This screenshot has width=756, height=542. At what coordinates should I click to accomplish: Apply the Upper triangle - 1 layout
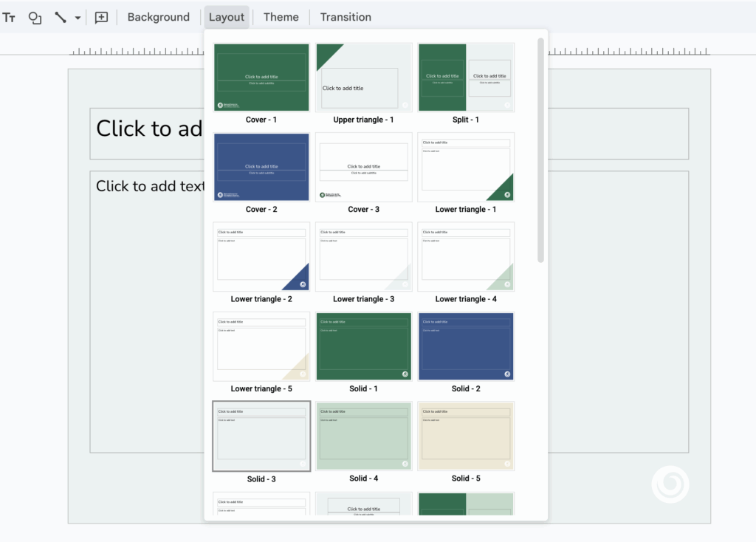[363, 78]
